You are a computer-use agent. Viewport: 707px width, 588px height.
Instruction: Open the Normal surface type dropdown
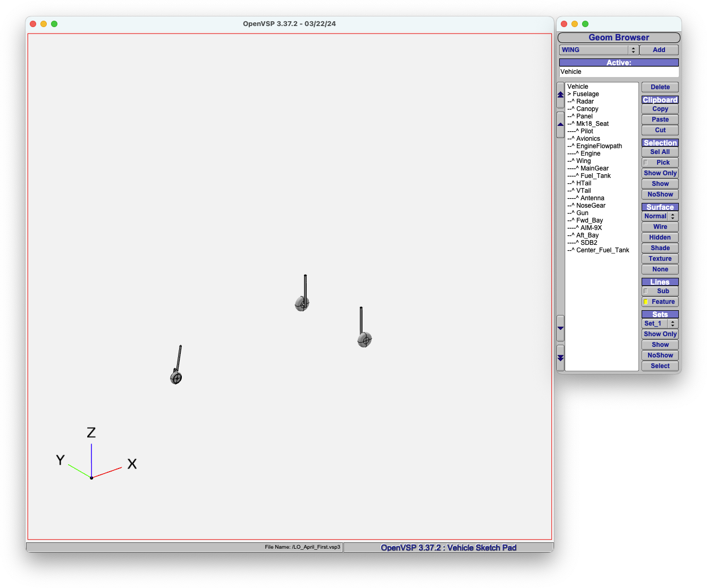pyautogui.click(x=660, y=216)
